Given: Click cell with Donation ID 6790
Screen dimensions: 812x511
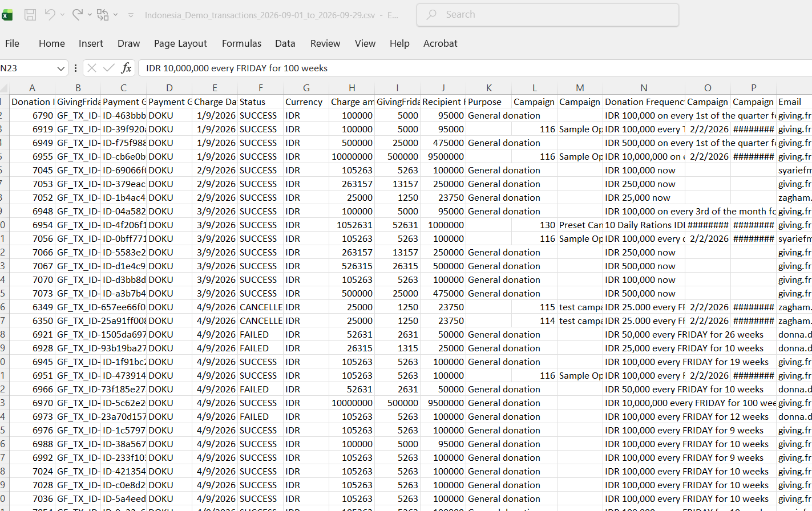Looking at the screenshot, I should [32, 116].
